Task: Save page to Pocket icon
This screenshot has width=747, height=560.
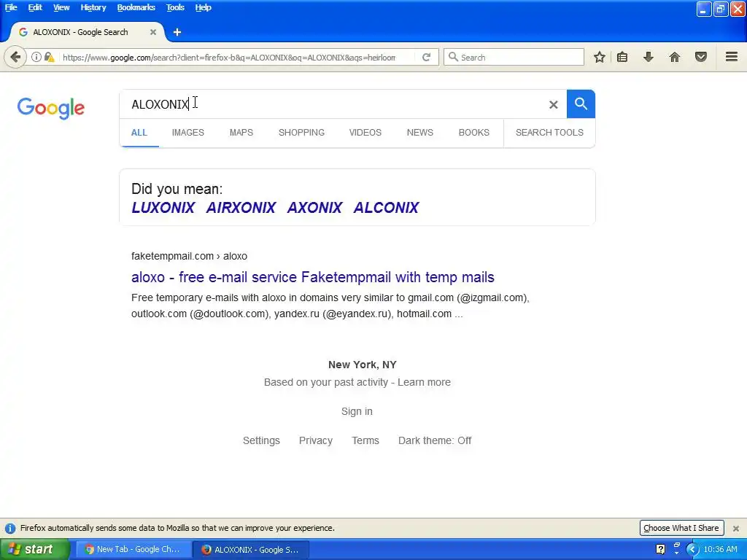Action: (700, 57)
